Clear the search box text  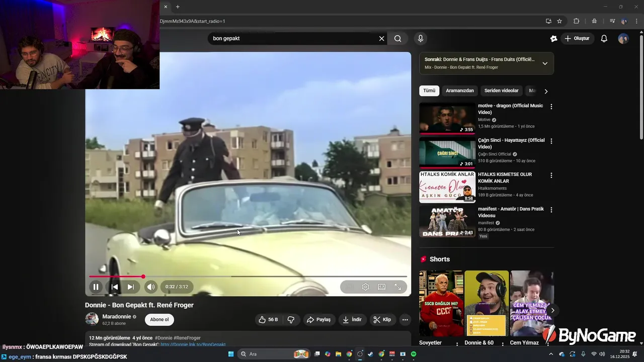(x=381, y=39)
